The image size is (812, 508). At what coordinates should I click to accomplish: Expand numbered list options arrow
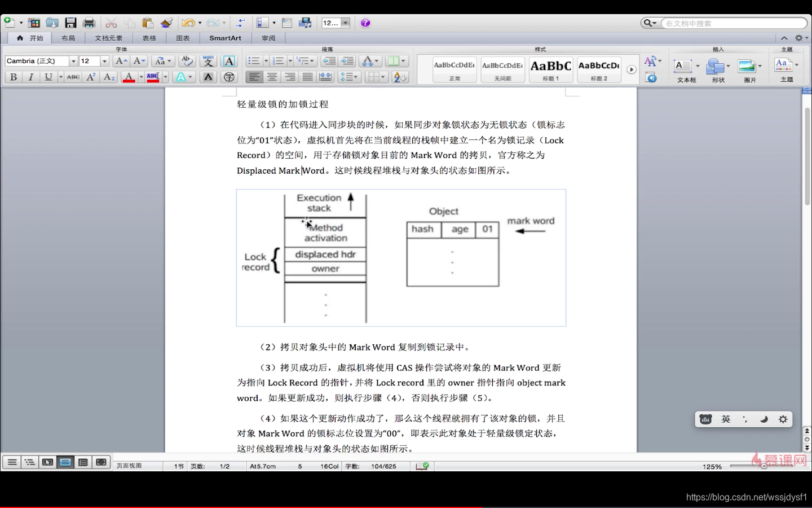pyautogui.click(x=290, y=61)
